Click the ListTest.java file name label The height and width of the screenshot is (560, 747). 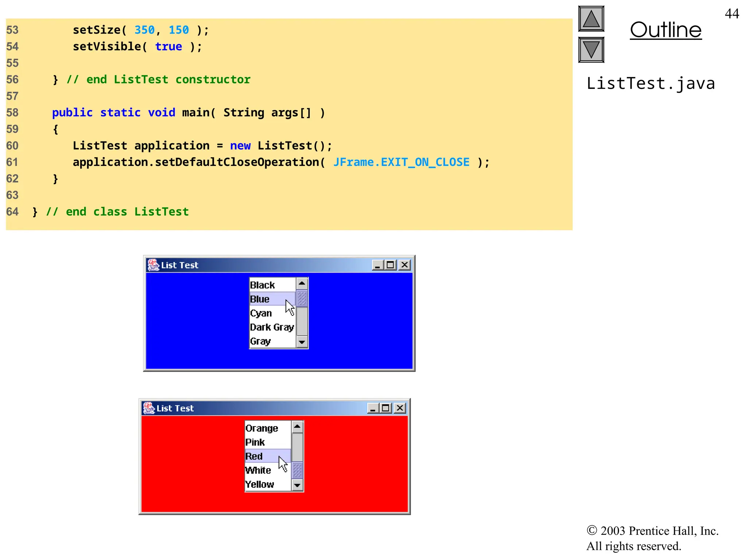pyautogui.click(x=651, y=84)
